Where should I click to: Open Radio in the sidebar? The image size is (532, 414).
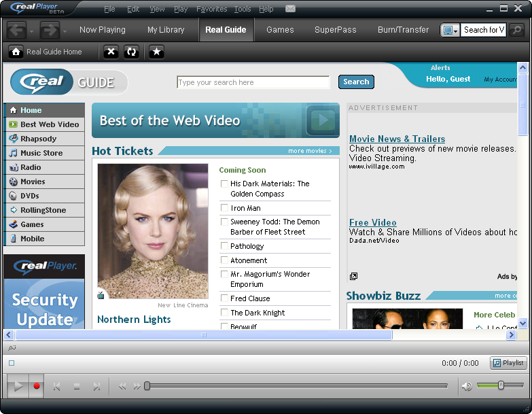coord(44,167)
